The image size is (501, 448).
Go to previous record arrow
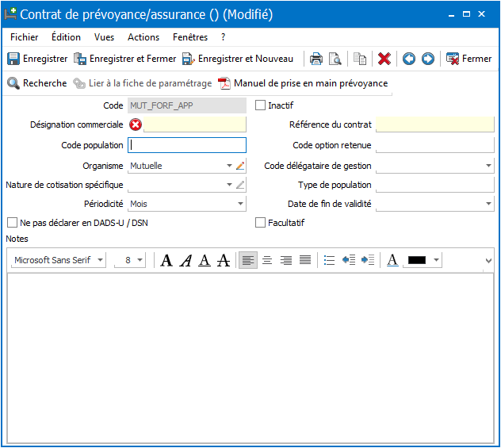[x=409, y=59]
